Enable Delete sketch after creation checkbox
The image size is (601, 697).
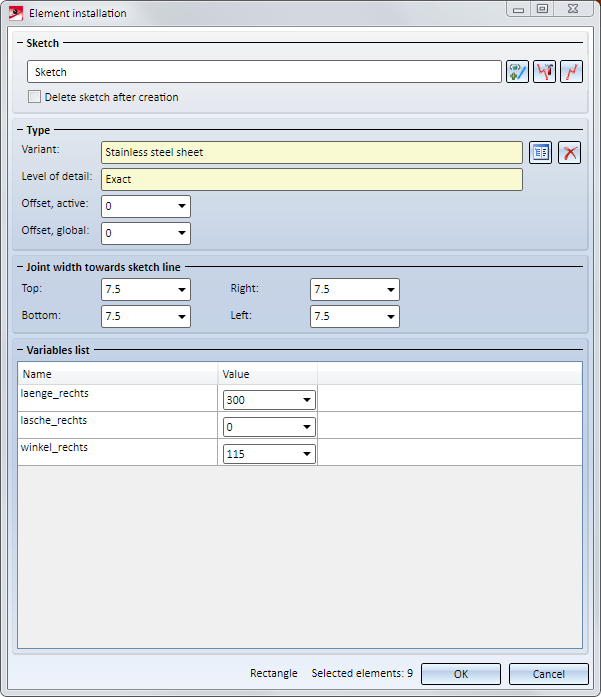tap(35, 97)
